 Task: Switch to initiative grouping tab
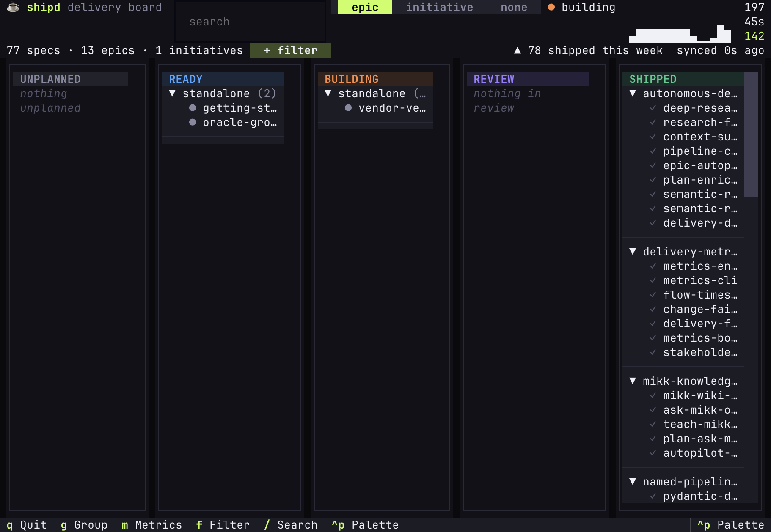440,7
